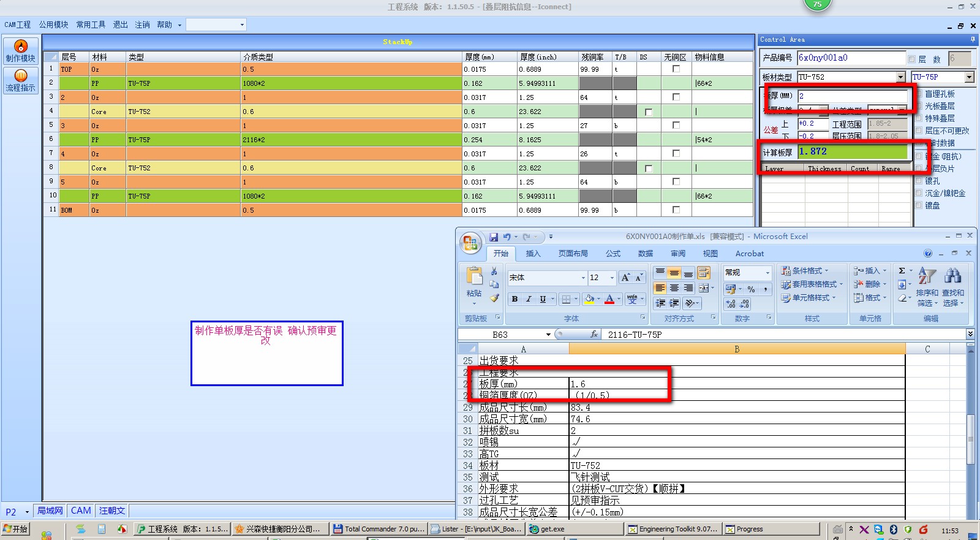Increase decimal places in Excel
This screenshot has height=540, width=980.
pyautogui.click(x=731, y=304)
